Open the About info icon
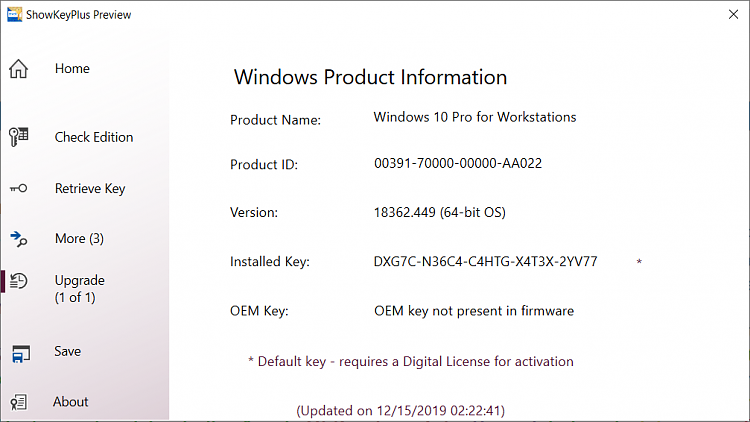The image size is (750, 422). click(x=18, y=402)
